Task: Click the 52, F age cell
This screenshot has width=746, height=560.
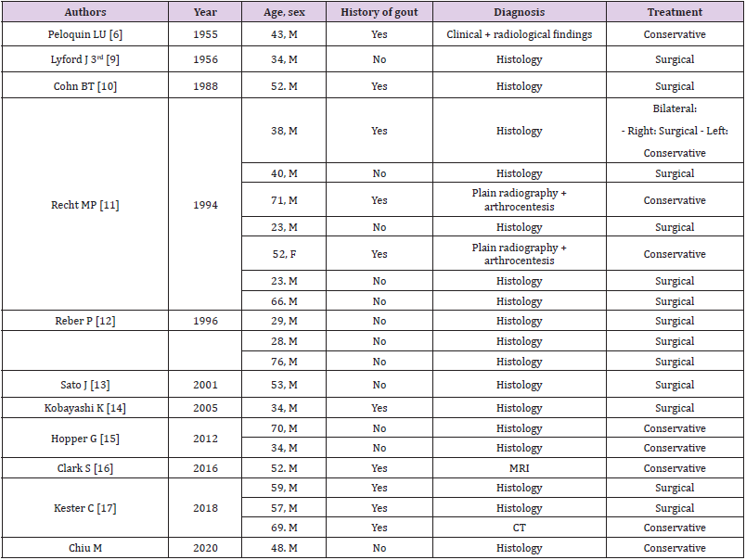Action: click(284, 252)
